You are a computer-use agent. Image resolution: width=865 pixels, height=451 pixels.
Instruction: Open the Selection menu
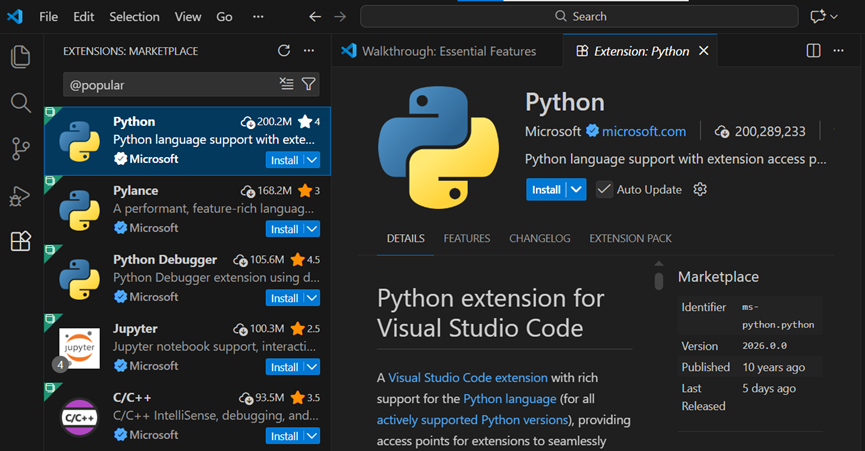[x=134, y=17]
